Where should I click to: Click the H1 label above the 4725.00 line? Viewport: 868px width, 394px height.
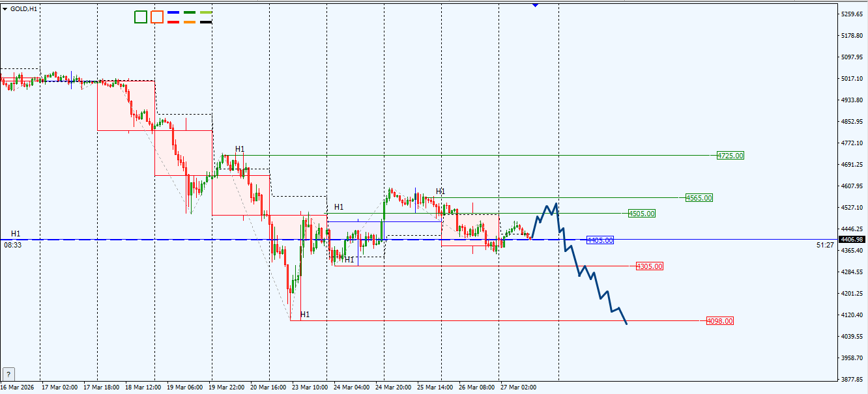pyautogui.click(x=240, y=149)
